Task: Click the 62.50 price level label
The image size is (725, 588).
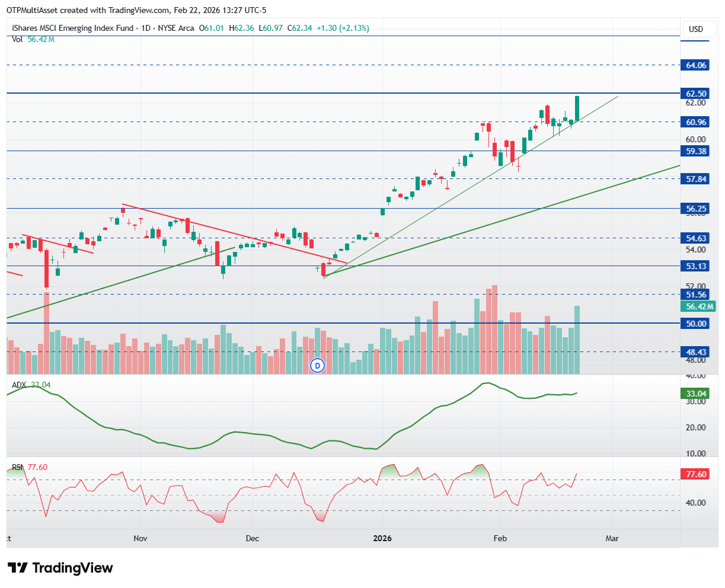Action: point(696,94)
